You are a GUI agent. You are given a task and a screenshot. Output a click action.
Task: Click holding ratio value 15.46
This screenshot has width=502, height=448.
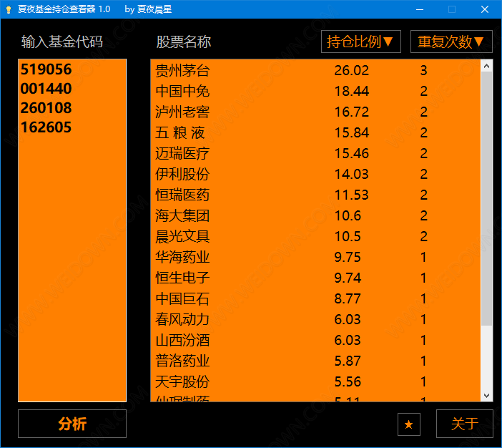pos(352,153)
